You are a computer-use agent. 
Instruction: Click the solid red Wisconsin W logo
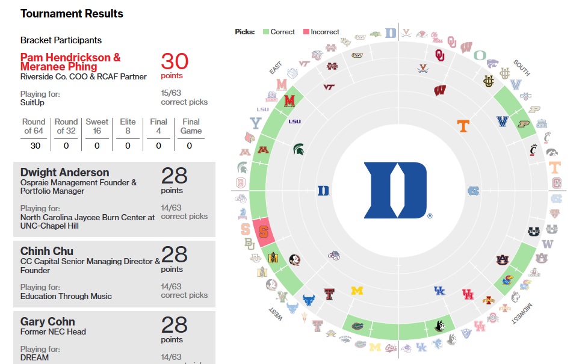tap(440, 90)
